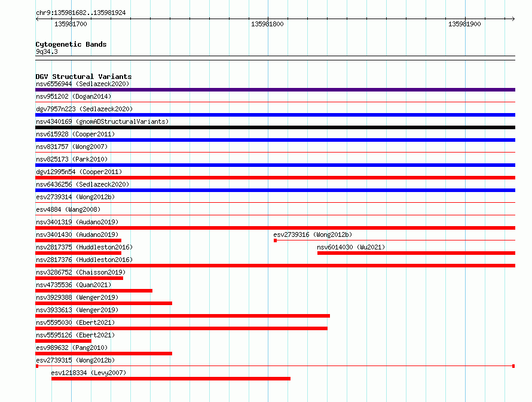Click the esv4884 (Wang2008) label
This screenshot has height=402, width=532.
click(x=68, y=209)
